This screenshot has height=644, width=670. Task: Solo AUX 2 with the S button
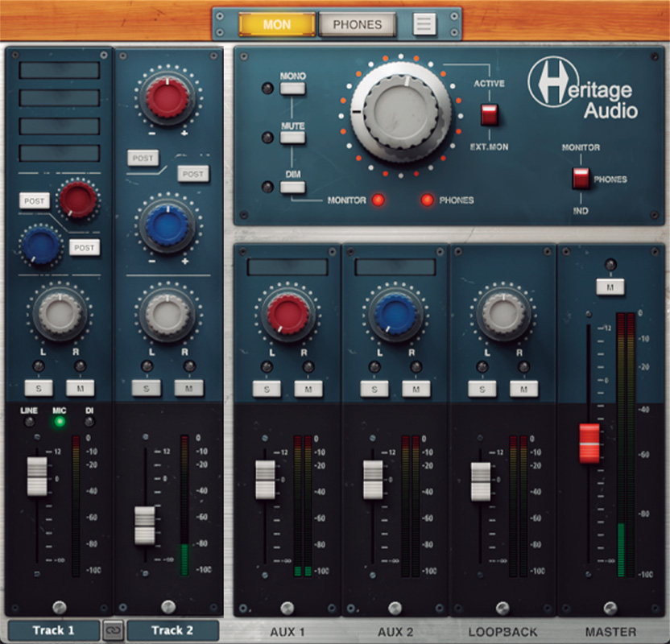pyautogui.click(x=374, y=389)
